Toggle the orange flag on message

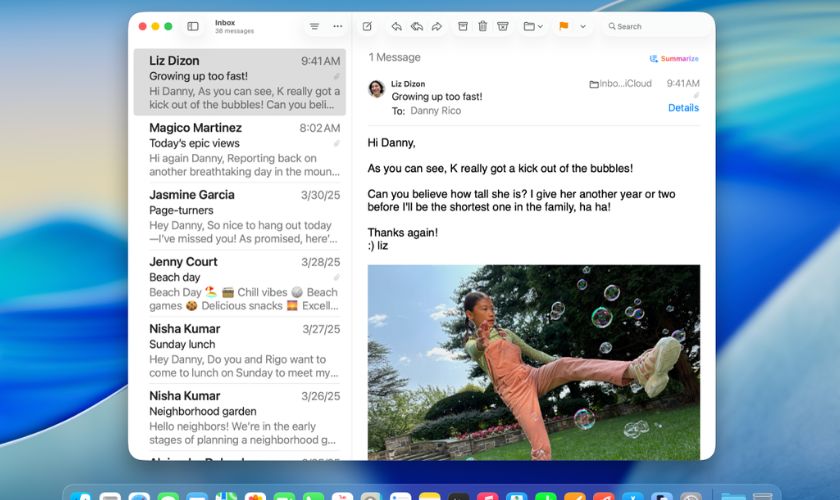click(x=563, y=26)
